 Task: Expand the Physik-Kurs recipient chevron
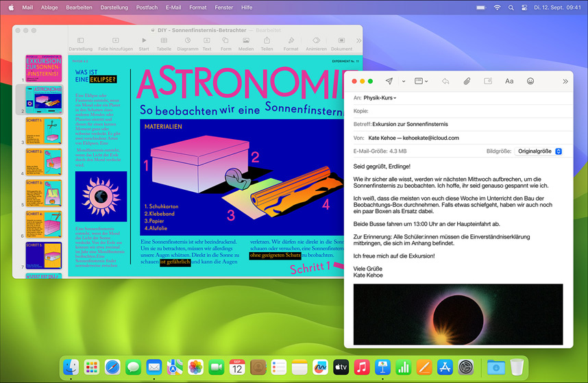click(395, 98)
